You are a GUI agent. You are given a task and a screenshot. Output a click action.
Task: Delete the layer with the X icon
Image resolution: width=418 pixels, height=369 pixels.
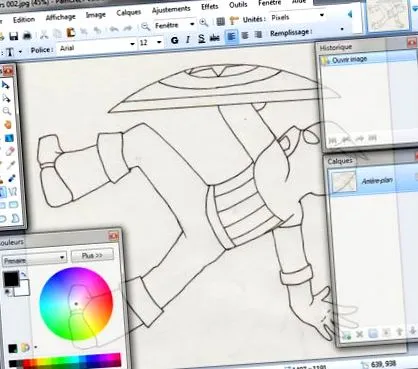359,334
